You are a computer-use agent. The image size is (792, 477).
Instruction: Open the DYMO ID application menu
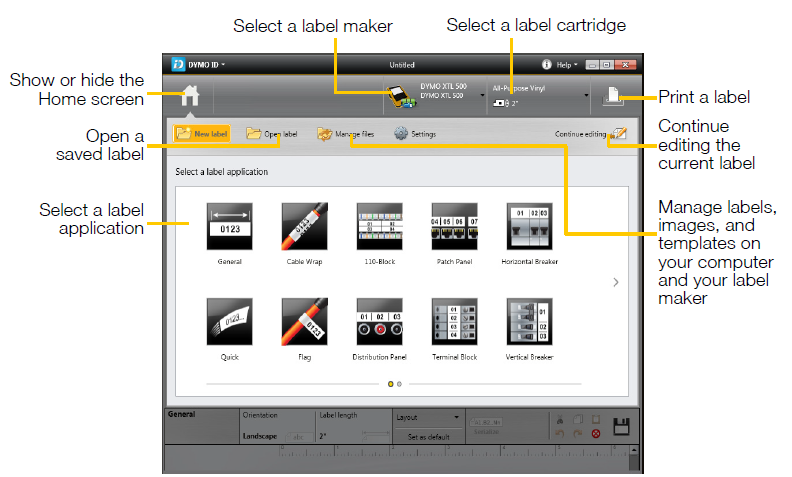point(207,65)
